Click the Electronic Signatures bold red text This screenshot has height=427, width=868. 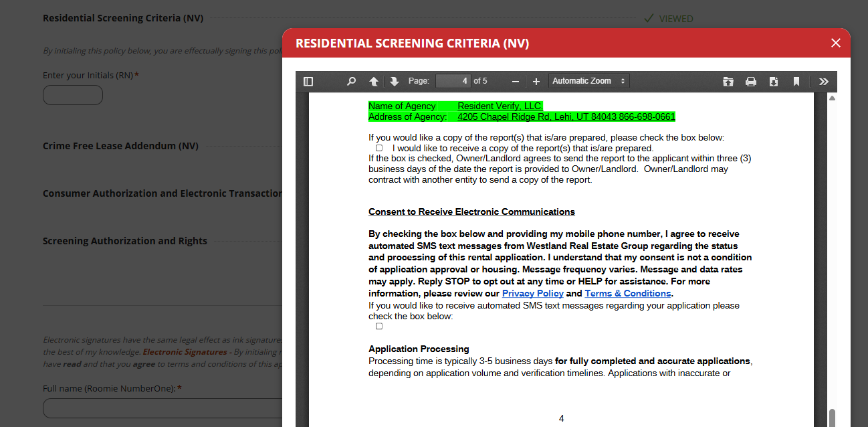click(185, 352)
